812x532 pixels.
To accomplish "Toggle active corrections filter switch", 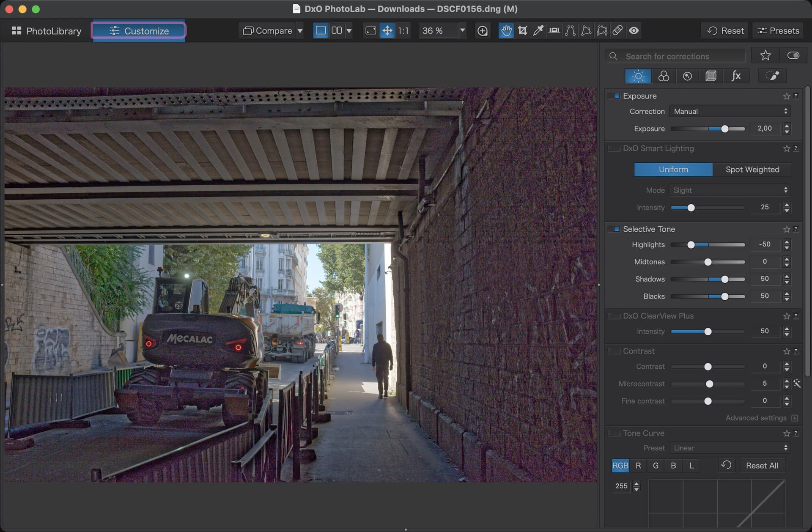I will pyautogui.click(x=793, y=56).
